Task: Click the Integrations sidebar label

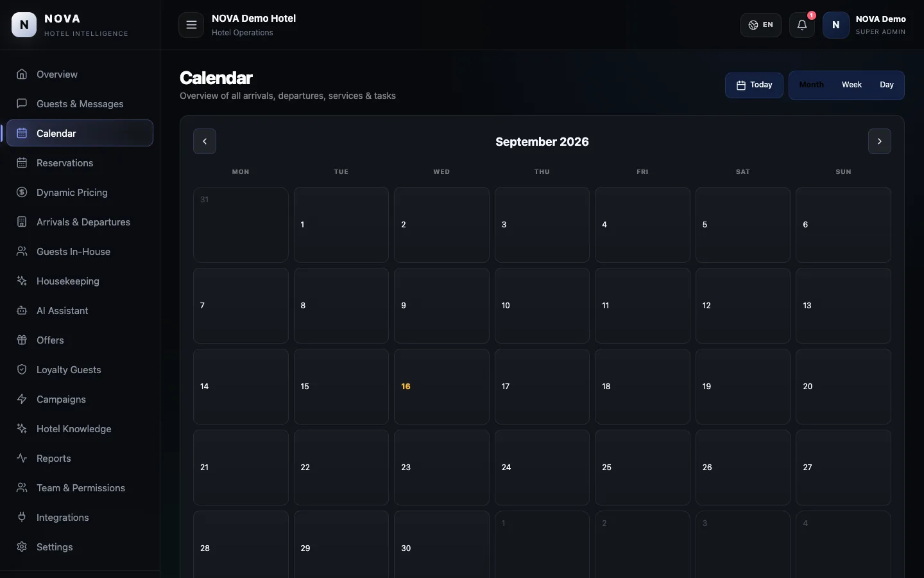Action: [x=63, y=517]
